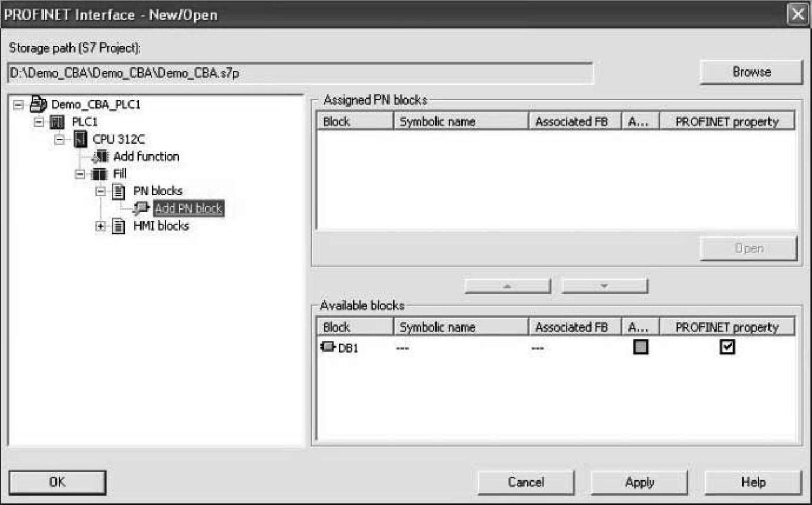Select PN blocks in the tree

(158, 191)
